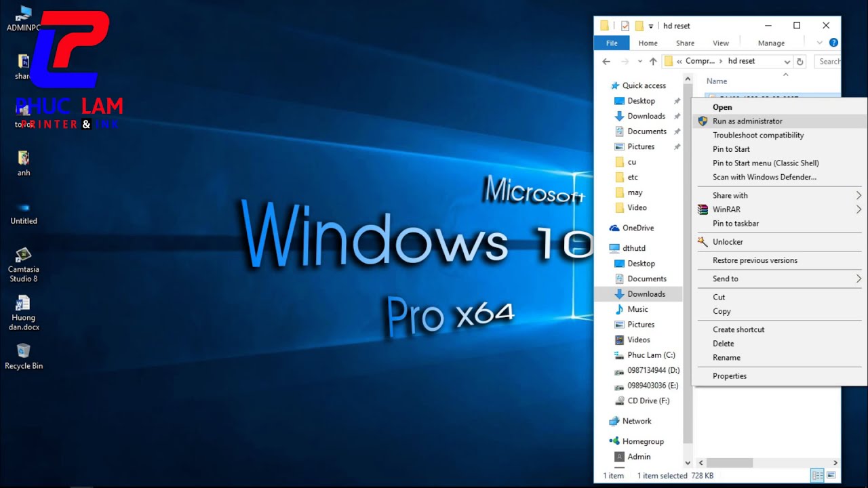Screen dimensions: 868x488
Task: Open the cu folder in Quick access
Action: click(x=631, y=162)
